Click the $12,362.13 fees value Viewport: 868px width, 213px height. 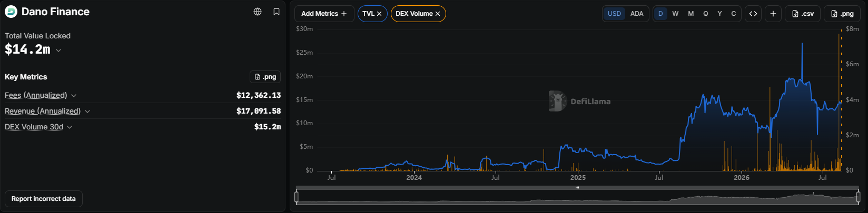point(259,95)
